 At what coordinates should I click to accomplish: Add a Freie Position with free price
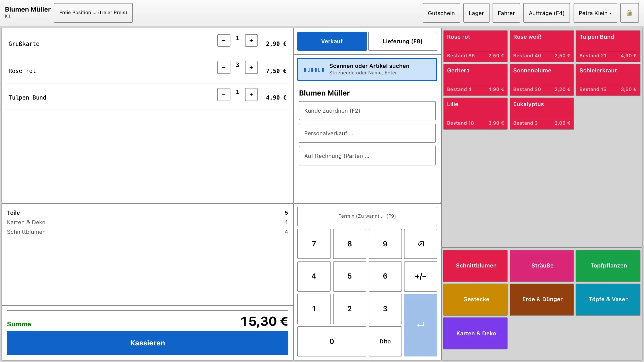click(93, 13)
